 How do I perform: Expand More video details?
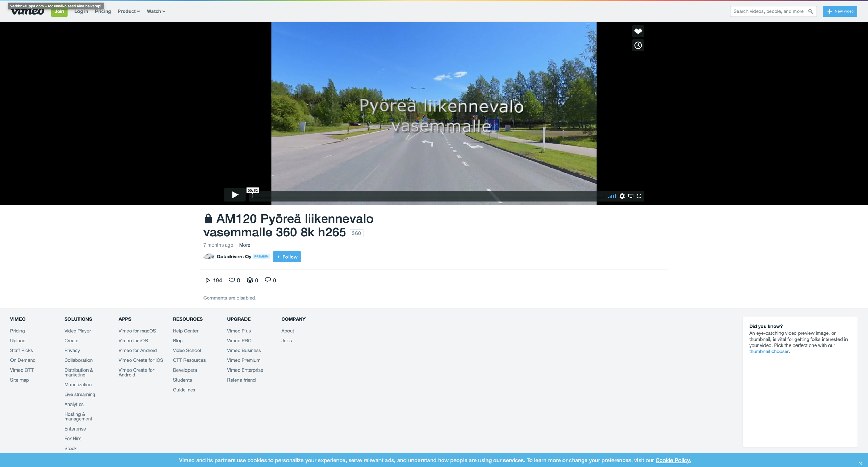click(x=244, y=245)
